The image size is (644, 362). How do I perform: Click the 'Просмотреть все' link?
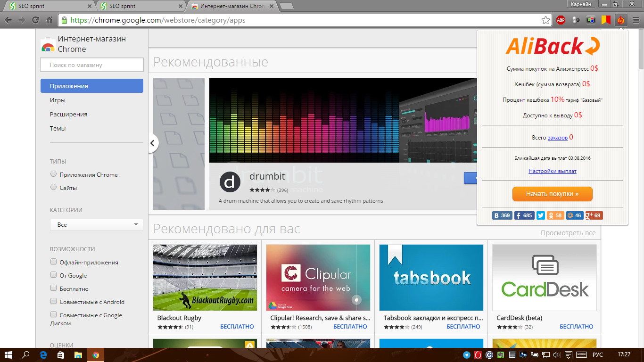coord(568,233)
